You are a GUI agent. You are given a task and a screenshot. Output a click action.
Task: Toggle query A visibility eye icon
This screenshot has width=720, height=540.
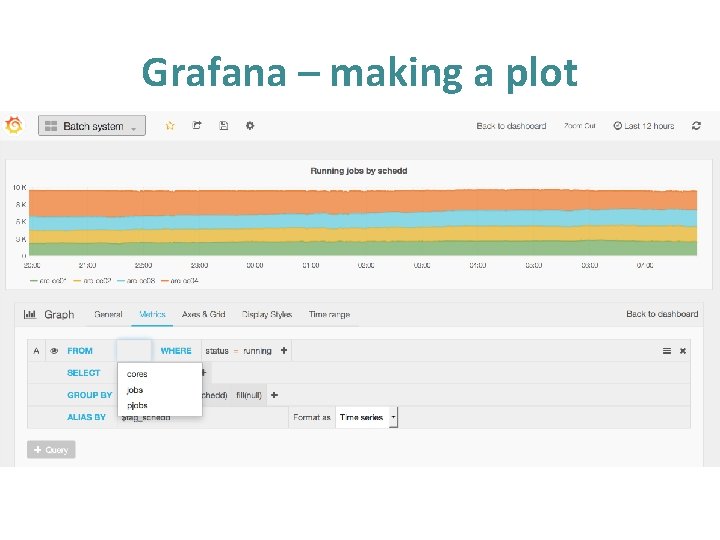54,351
